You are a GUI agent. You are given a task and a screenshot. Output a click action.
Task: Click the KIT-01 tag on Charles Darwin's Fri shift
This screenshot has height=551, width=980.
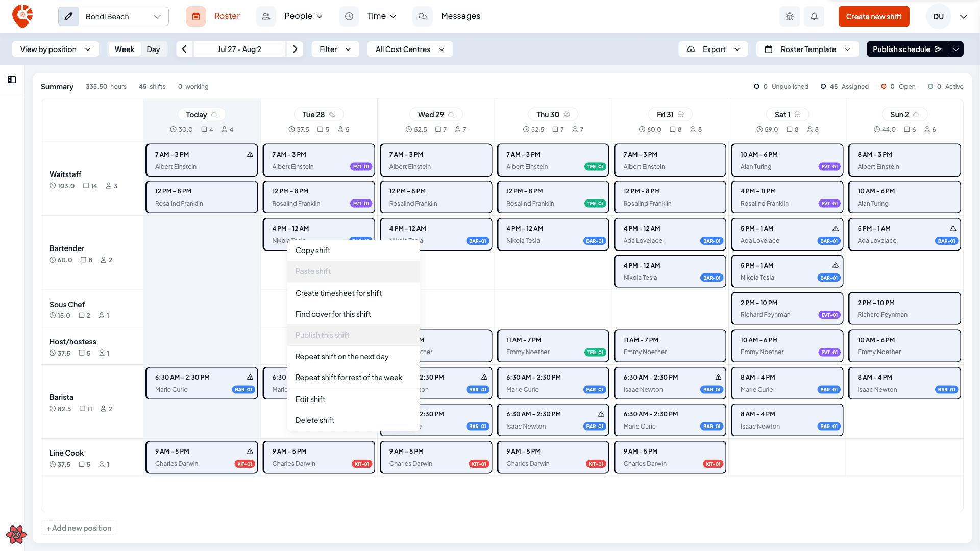pos(713,464)
